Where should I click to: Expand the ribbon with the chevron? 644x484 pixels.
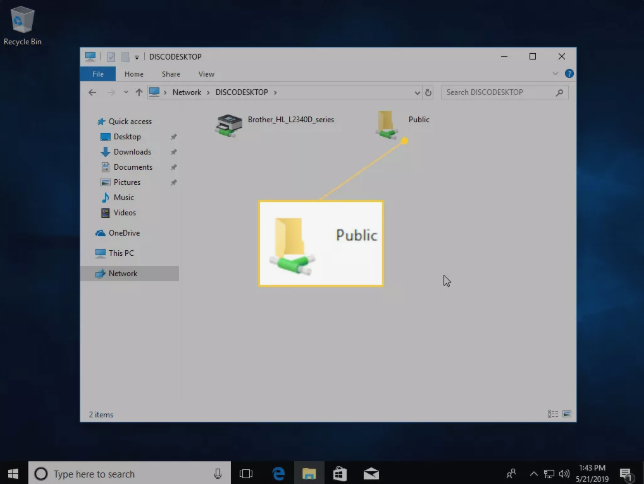(x=555, y=74)
